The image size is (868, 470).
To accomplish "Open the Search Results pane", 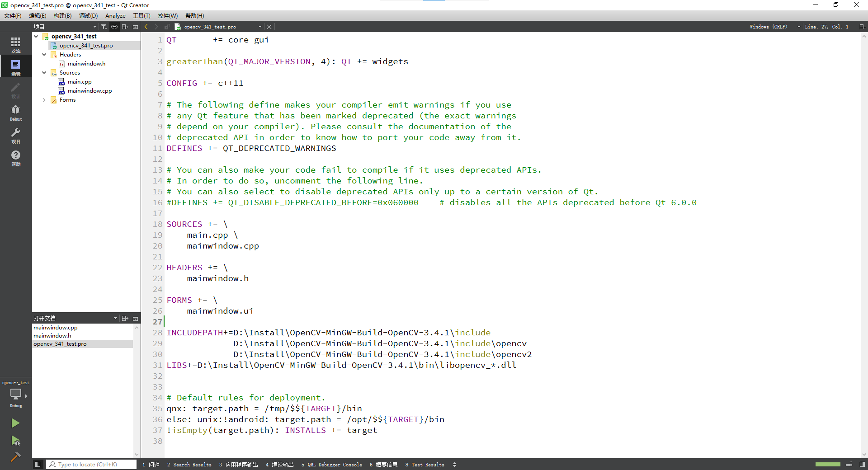I will point(189,465).
